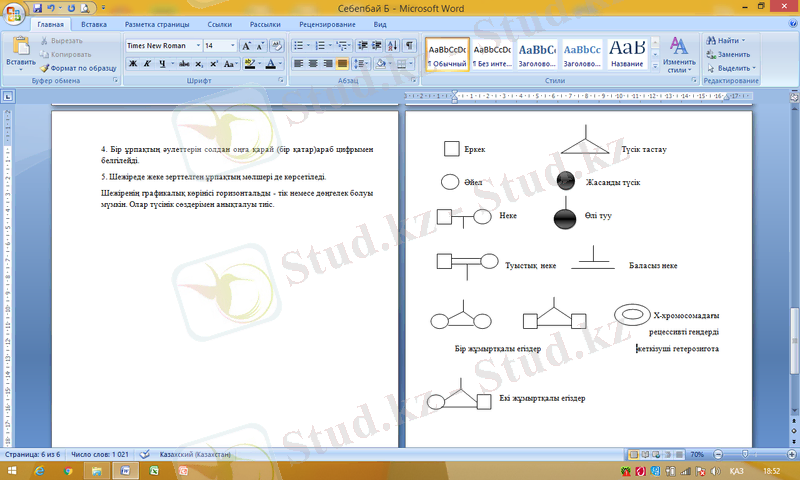Show paragraph marks with the pilcrow icon
This screenshot has width=800, height=480.
coord(409,45)
